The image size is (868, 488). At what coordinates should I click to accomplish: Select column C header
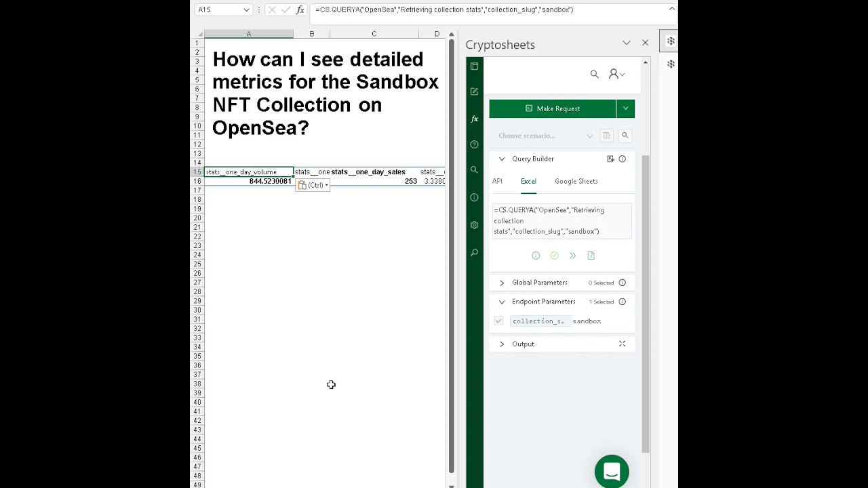point(374,34)
